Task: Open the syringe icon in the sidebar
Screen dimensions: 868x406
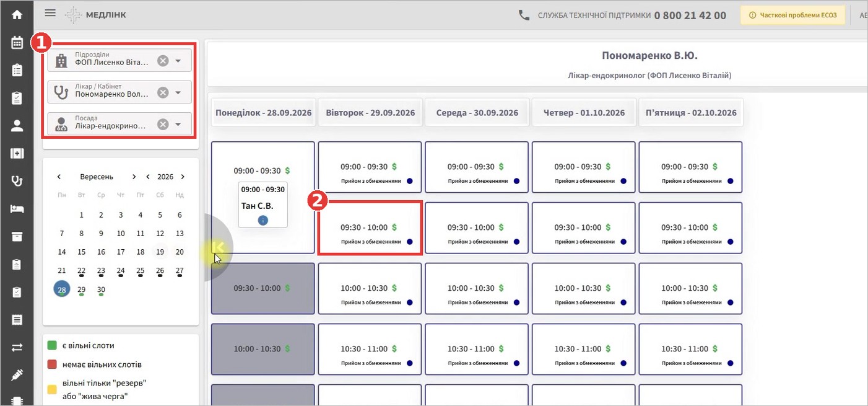Action: click(17, 375)
